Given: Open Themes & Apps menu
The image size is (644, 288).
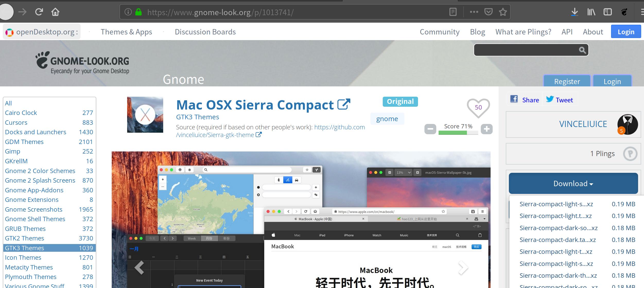Looking at the screenshot, I should (x=126, y=32).
